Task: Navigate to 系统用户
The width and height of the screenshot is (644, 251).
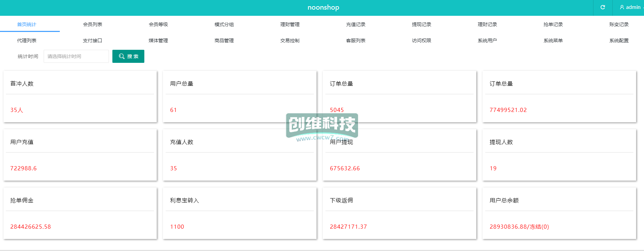Action: (x=487, y=41)
